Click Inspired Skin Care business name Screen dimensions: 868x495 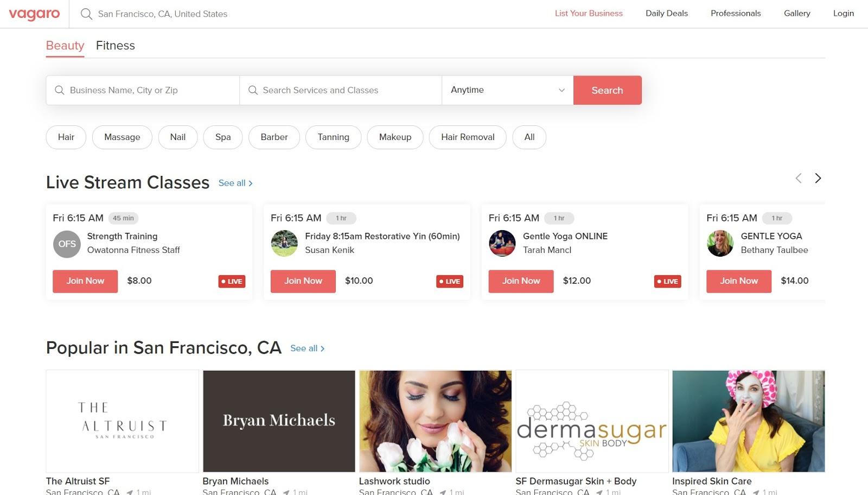pos(712,481)
